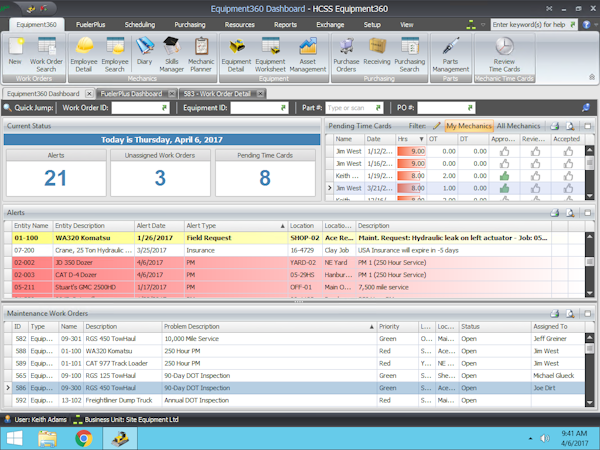Open Employee Detail

pyautogui.click(x=84, y=55)
